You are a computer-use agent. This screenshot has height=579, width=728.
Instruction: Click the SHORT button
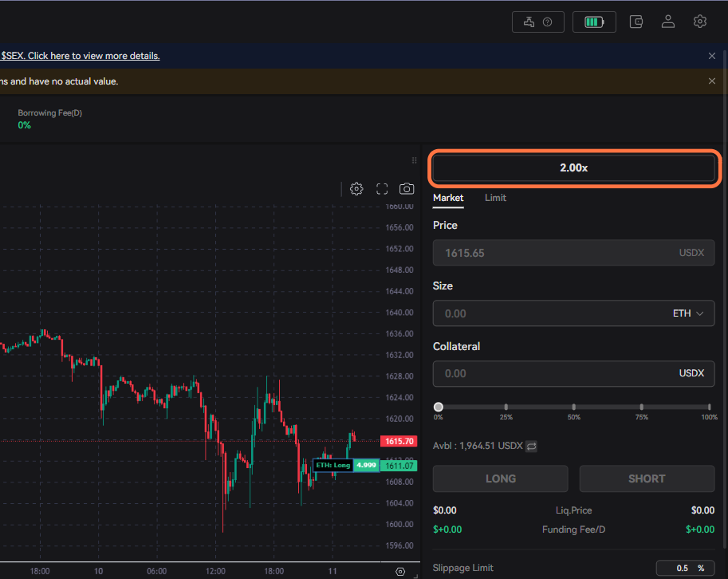pos(647,479)
